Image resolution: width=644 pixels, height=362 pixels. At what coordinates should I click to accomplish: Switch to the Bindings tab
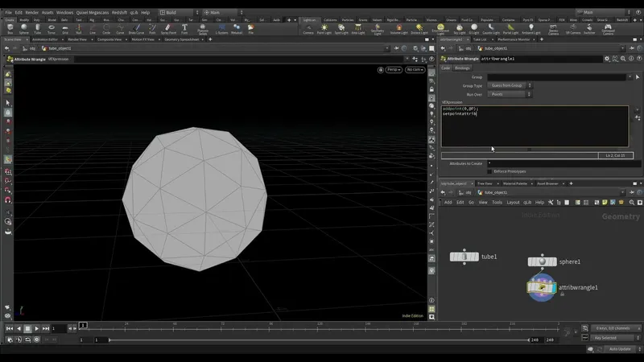point(462,68)
